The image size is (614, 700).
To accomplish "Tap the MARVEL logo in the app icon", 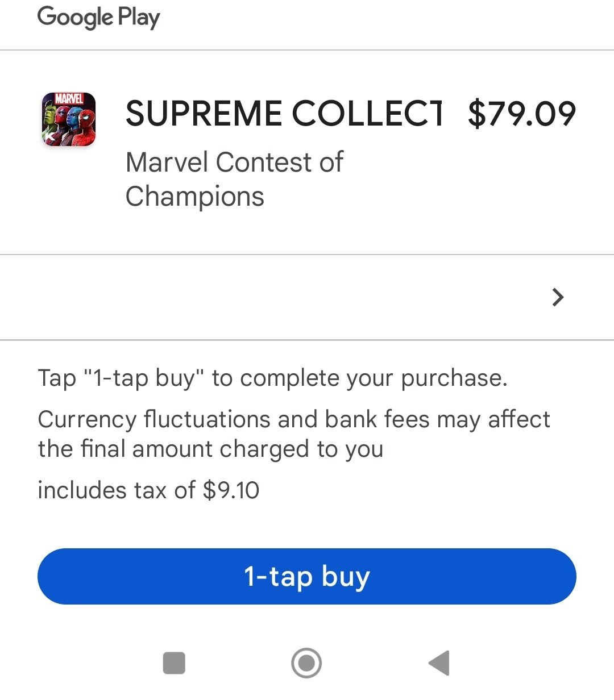I will coord(69,99).
